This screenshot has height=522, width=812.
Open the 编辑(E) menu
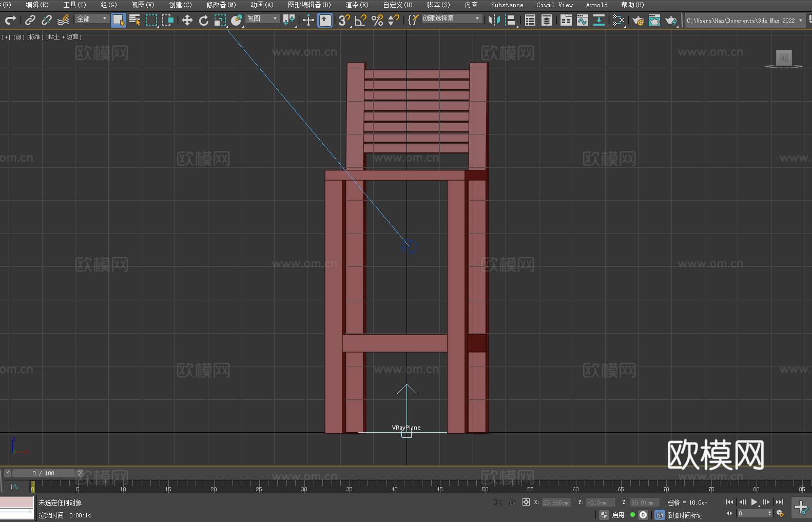point(37,5)
